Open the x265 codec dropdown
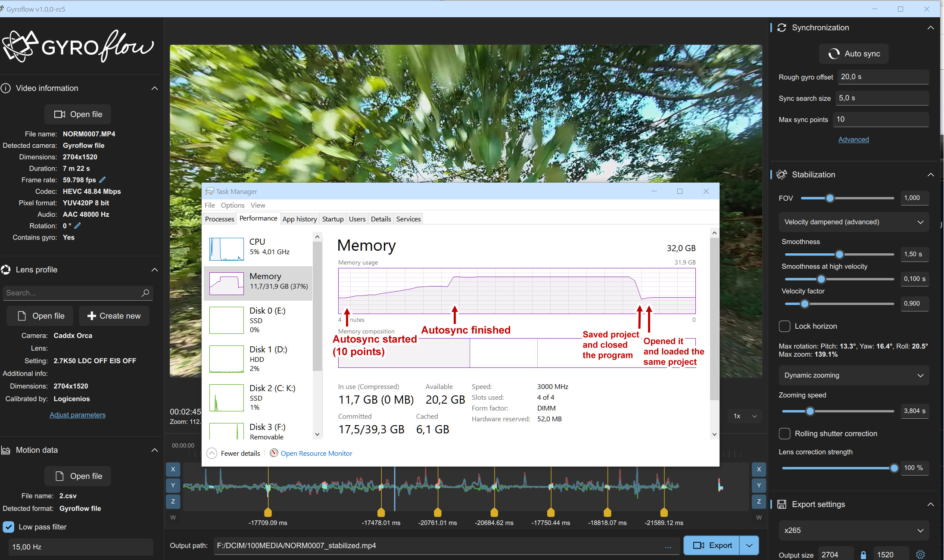The image size is (944, 560). [x=854, y=530]
